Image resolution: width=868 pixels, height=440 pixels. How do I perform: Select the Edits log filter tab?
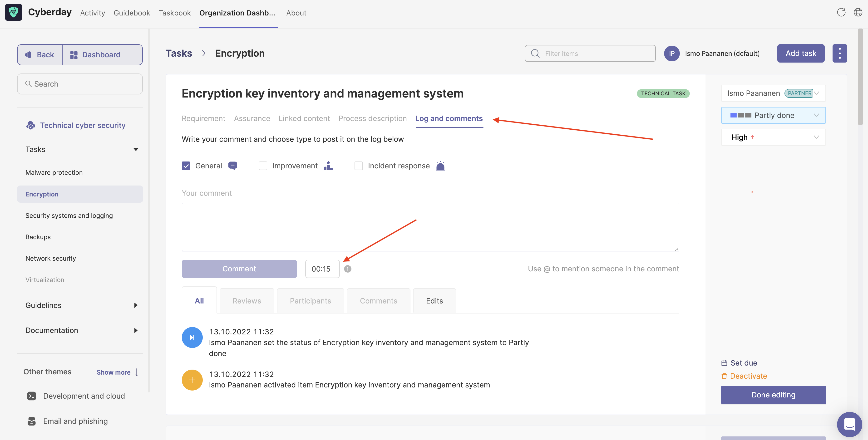pyautogui.click(x=434, y=301)
